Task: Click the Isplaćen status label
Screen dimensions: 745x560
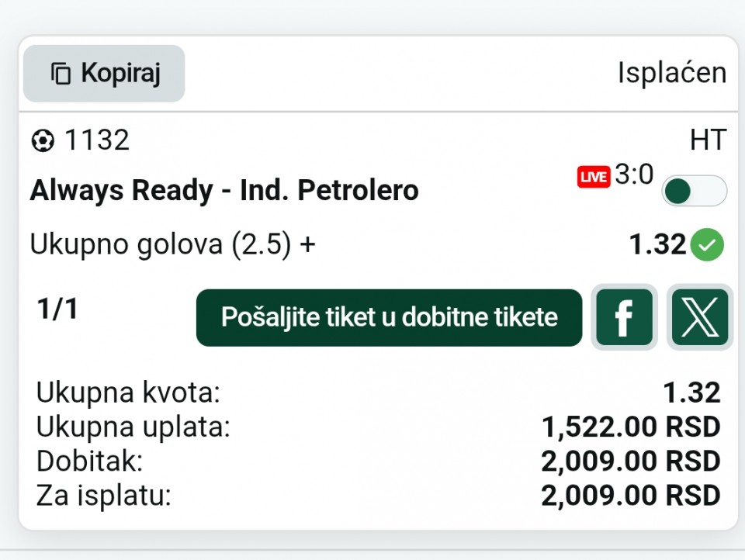Action: [672, 73]
